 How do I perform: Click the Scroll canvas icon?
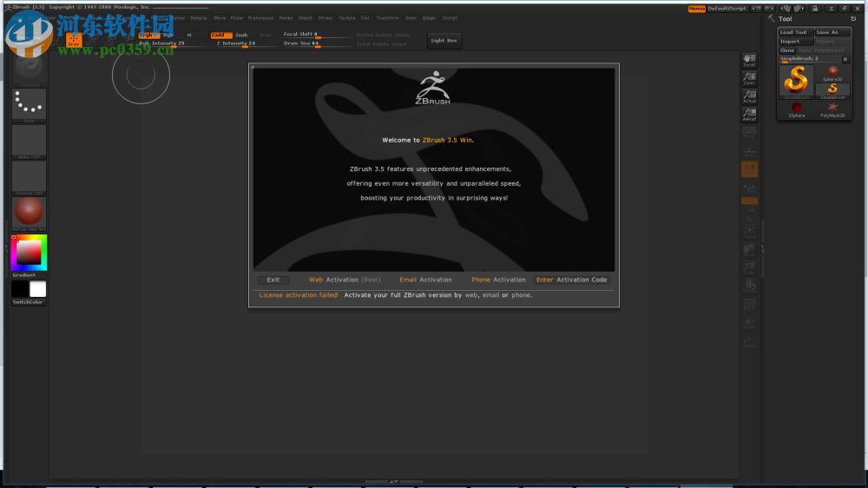tap(749, 61)
